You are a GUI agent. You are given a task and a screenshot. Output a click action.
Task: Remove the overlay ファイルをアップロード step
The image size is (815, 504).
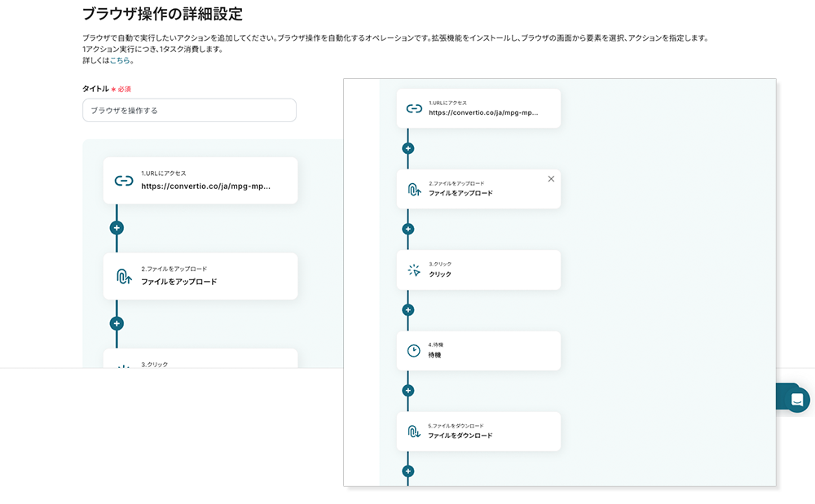click(x=551, y=179)
